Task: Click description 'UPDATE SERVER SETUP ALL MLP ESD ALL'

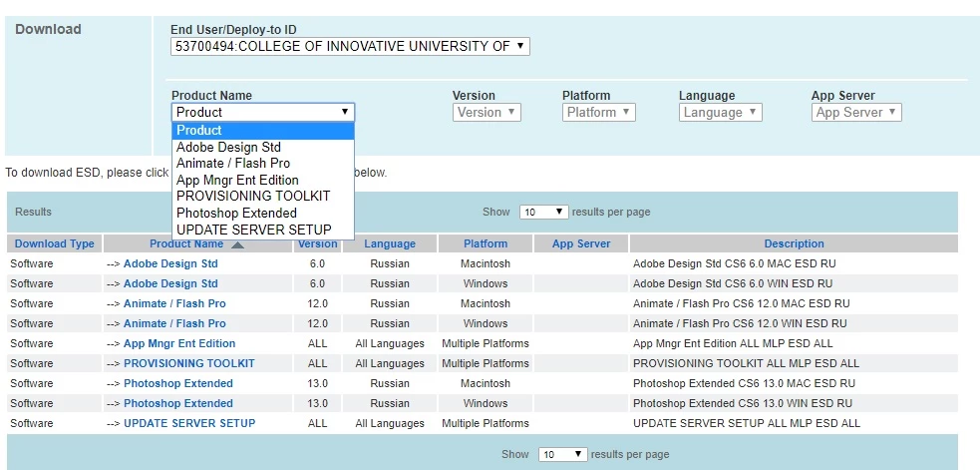Action: [747, 423]
